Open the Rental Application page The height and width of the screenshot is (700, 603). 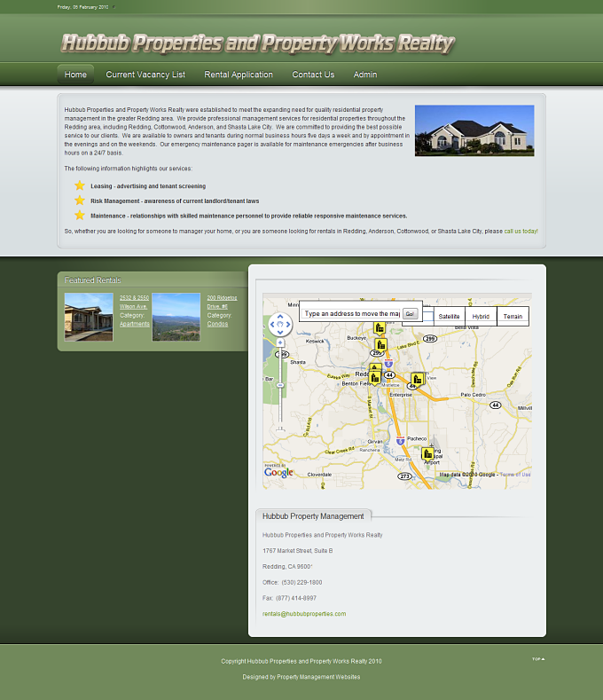pos(239,75)
